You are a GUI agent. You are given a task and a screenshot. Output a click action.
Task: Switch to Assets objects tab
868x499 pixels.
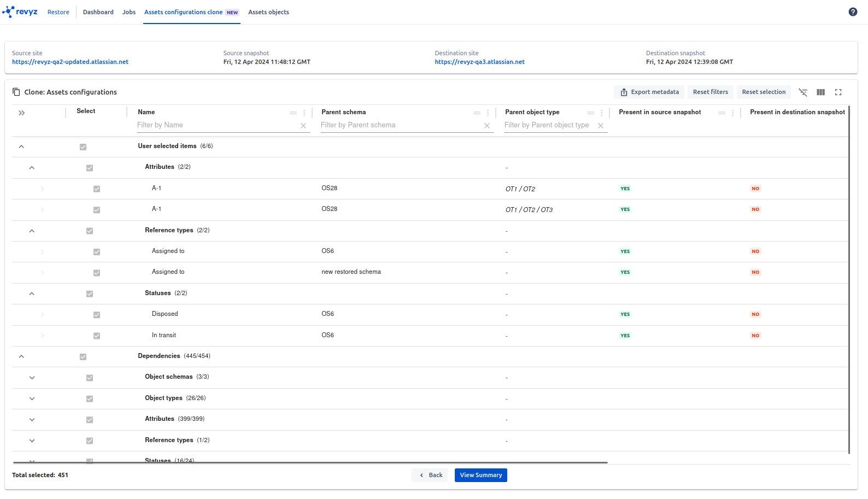click(x=268, y=12)
